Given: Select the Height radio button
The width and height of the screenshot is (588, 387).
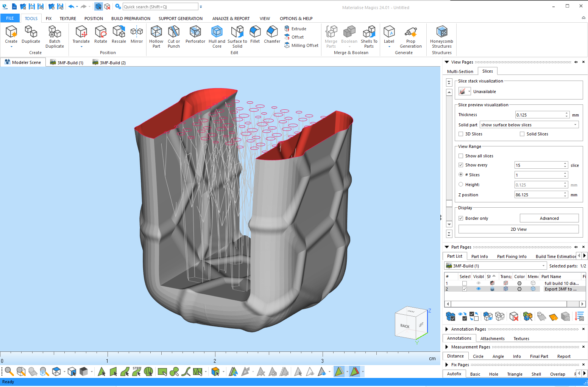Looking at the screenshot, I should click(x=461, y=185).
